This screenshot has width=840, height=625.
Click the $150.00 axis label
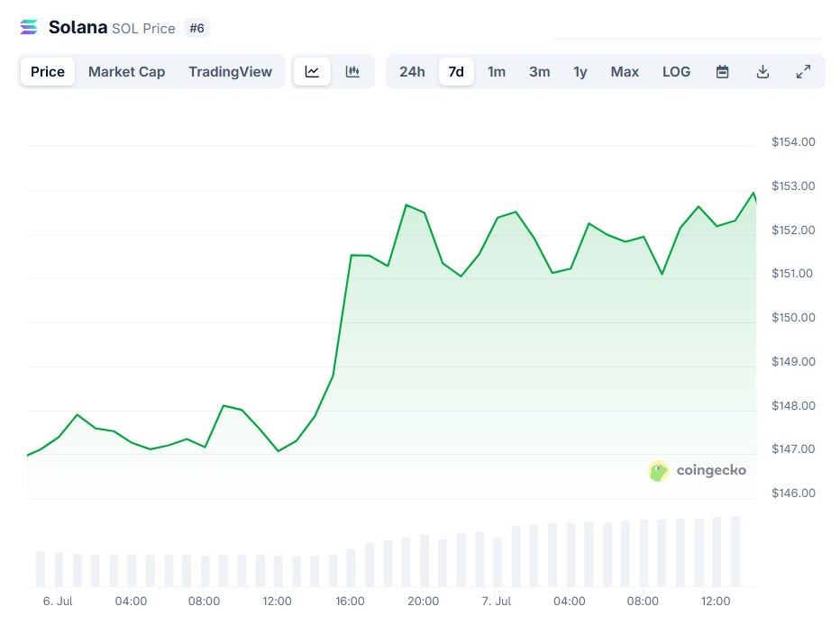(793, 317)
